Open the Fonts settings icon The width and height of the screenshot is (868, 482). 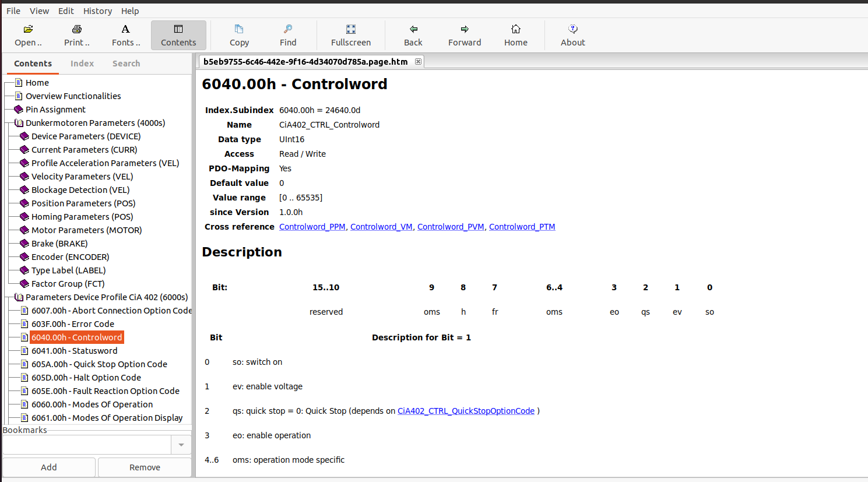coord(126,34)
